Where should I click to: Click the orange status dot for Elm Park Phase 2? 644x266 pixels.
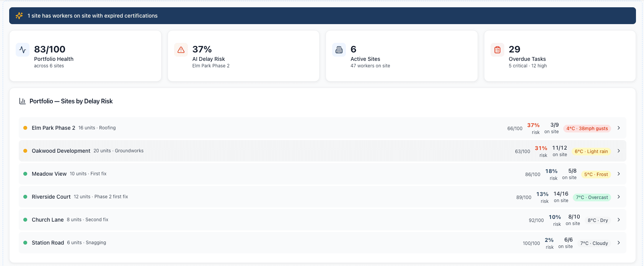pos(25,128)
